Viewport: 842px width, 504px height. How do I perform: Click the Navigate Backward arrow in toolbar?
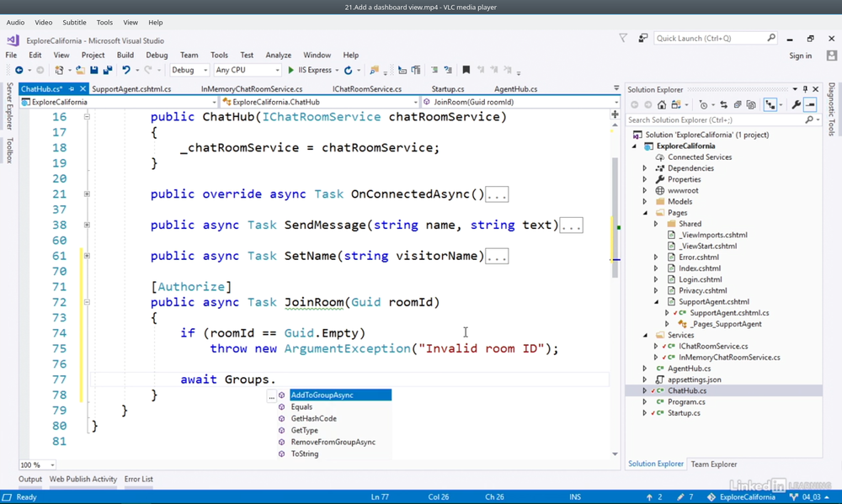click(19, 70)
